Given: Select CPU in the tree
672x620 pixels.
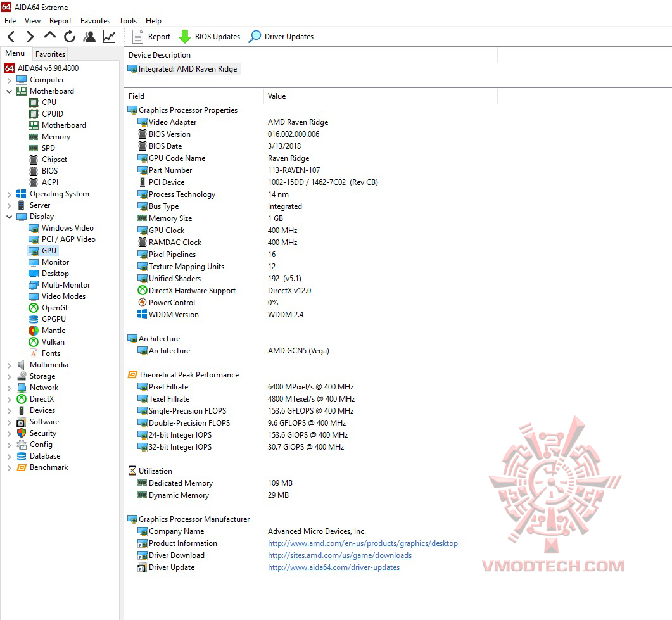Looking at the screenshot, I should pyautogui.click(x=42, y=103).
